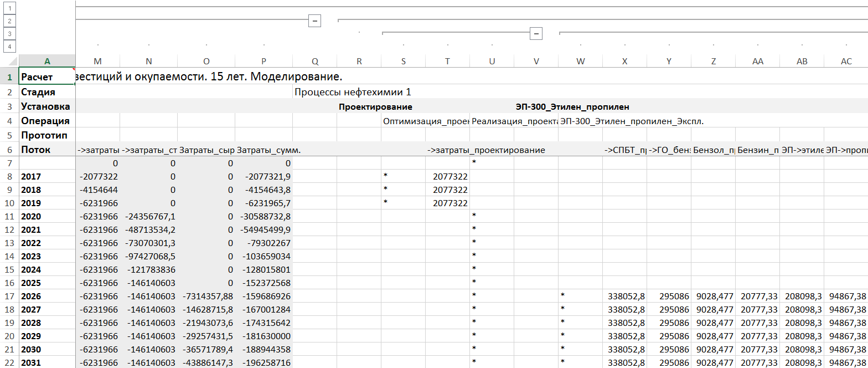The width and height of the screenshot is (868, 368).
Task: Show outline level 2 columns
Action: pyautogui.click(x=11, y=21)
